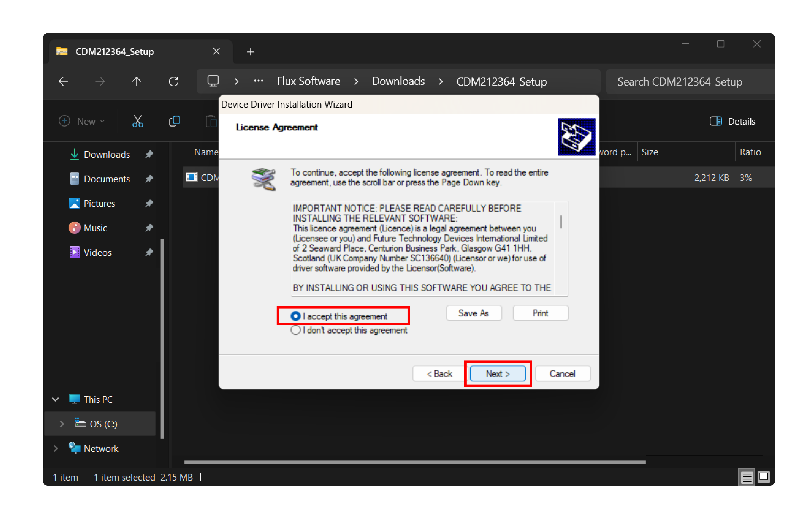Collapse the This PC tree node
The width and height of the screenshot is (812, 519).
56,399
